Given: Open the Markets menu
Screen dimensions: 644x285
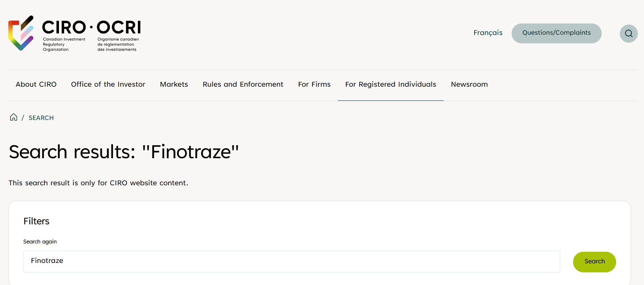Looking at the screenshot, I should click(x=174, y=85).
